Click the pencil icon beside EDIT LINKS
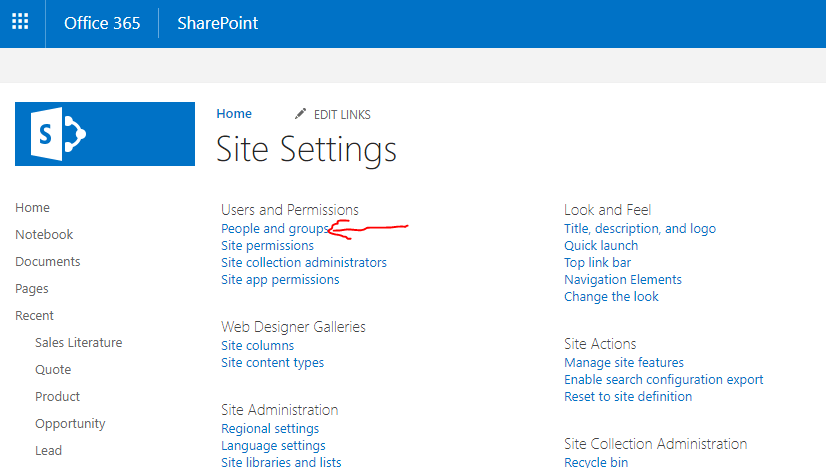The width and height of the screenshot is (826, 468). coord(300,114)
